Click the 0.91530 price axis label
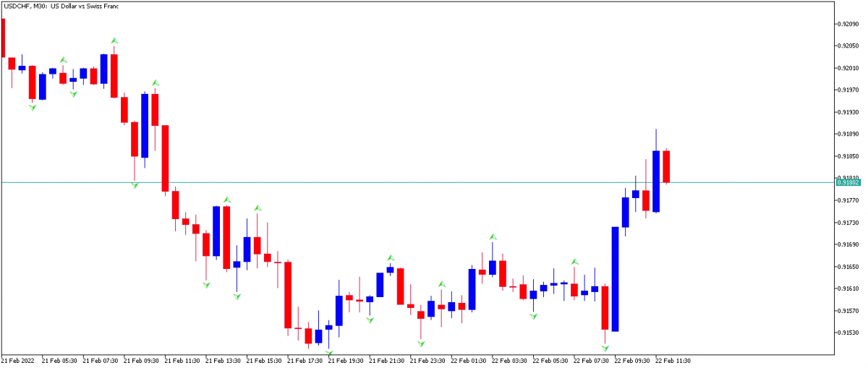 coord(848,333)
